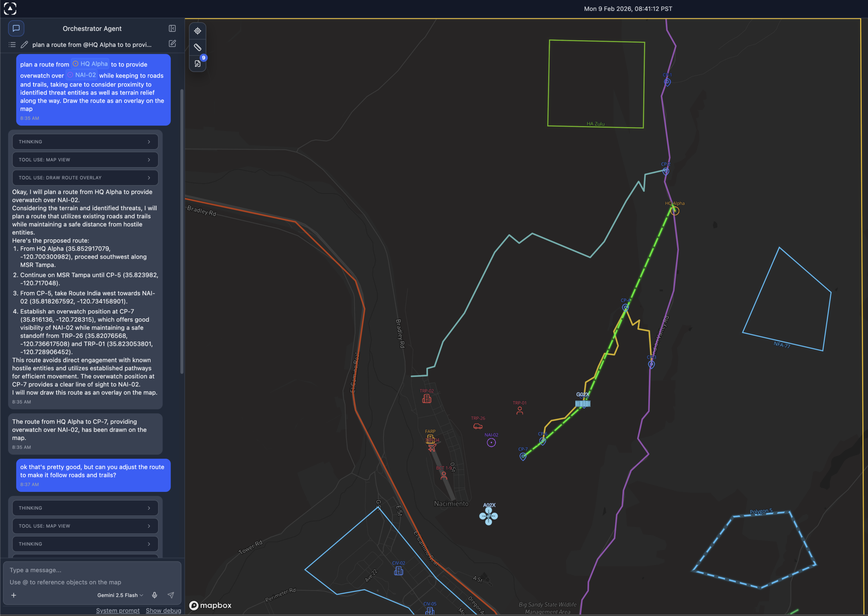This screenshot has width=868, height=616.
Task: Click the send message paper plane icon
Action: [x=171, y=595]
